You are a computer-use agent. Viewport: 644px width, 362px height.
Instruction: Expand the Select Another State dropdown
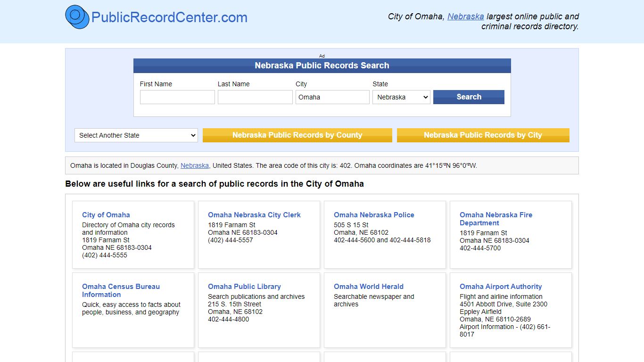(136, 135)
